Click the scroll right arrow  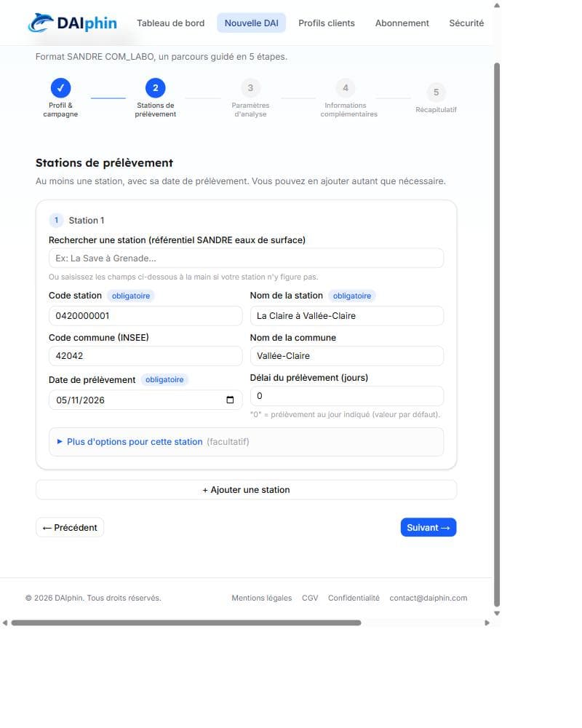pos(487,622)
